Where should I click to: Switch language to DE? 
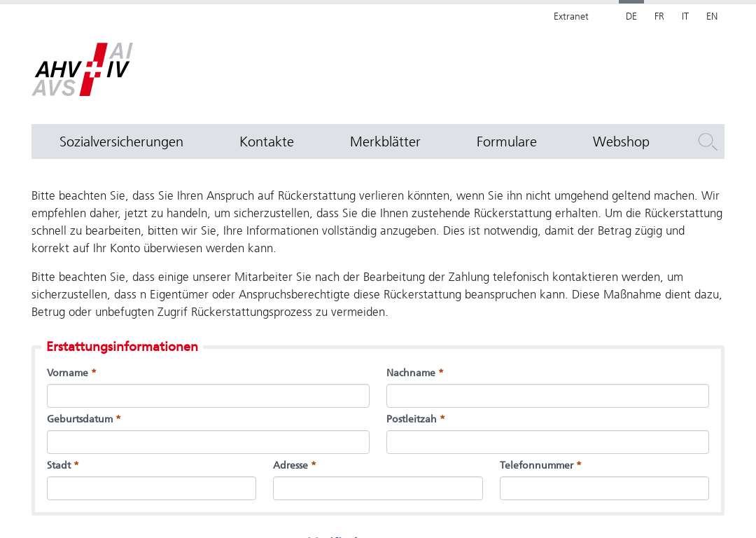point(631,16)
